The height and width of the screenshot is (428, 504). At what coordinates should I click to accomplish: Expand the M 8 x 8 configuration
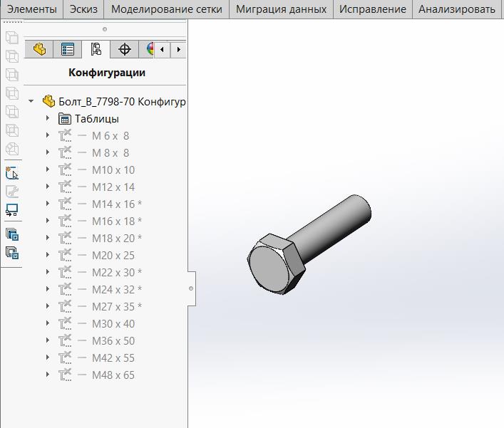[x=48, y=152]
